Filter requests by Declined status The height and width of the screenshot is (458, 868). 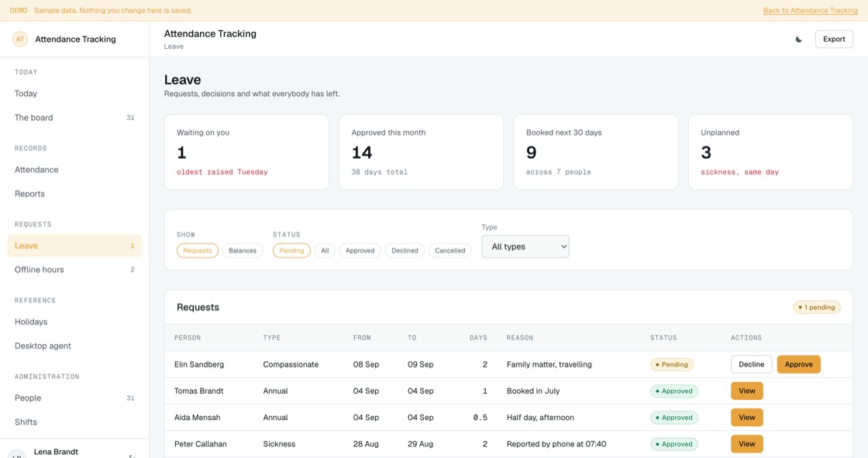pyautogui.click(x=405, y=251)
